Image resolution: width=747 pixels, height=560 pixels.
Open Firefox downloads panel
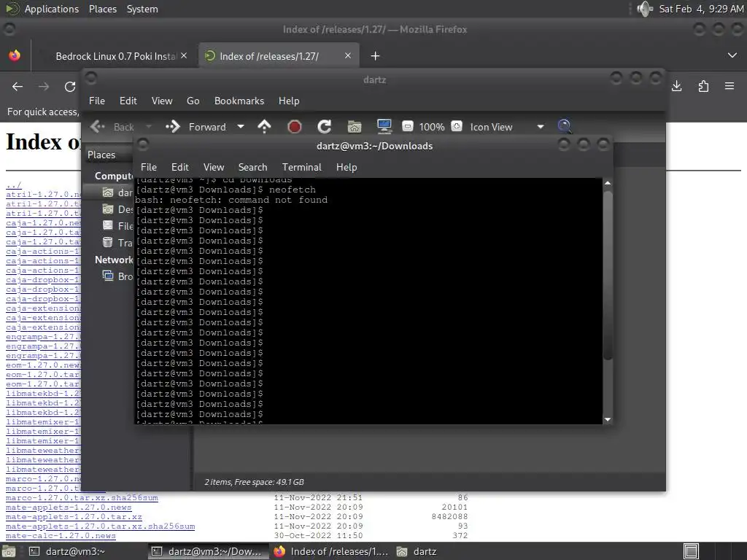(x=676, y=86)
